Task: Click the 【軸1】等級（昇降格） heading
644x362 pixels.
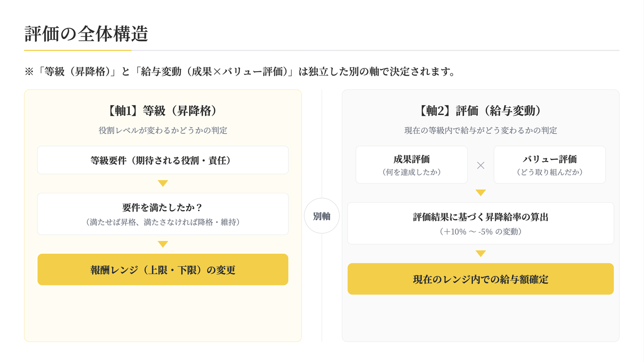Action: coord(163,111)
